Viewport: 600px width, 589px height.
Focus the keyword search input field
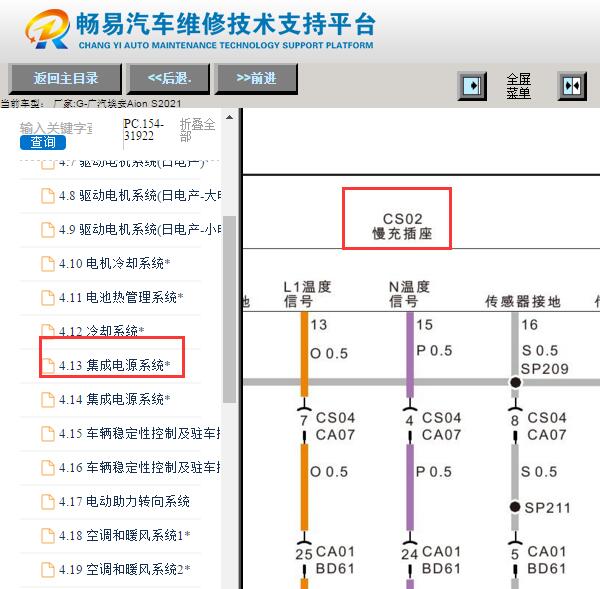[56, 128]
